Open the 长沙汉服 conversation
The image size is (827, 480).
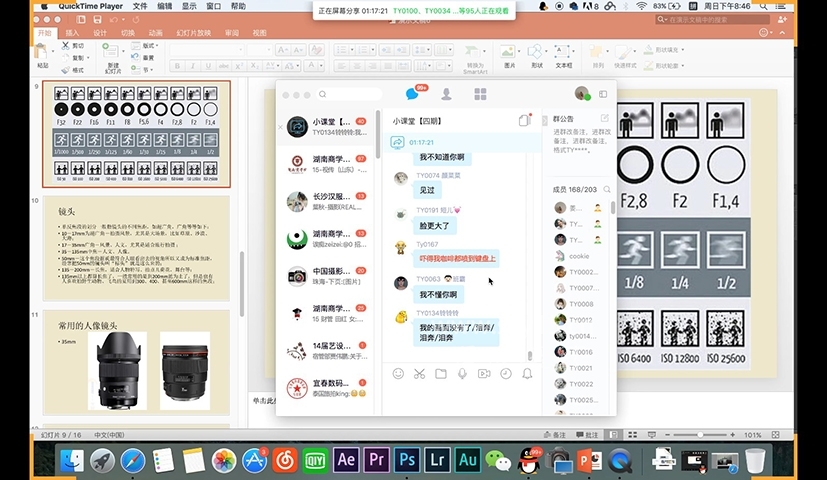click(x=326, y=201)
